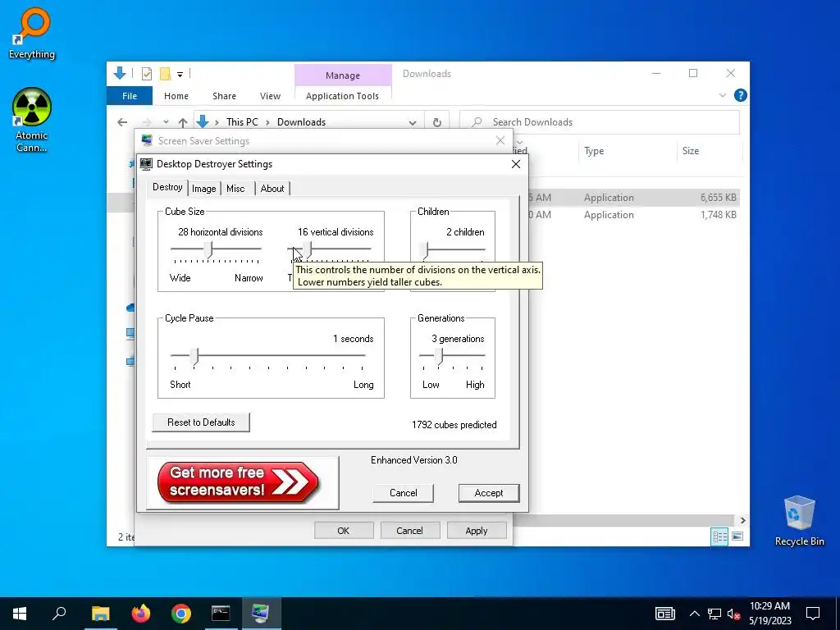Open the News and Interests taskbar widget
The width and height of the screenshot is (840, 630).
point(664,614)
